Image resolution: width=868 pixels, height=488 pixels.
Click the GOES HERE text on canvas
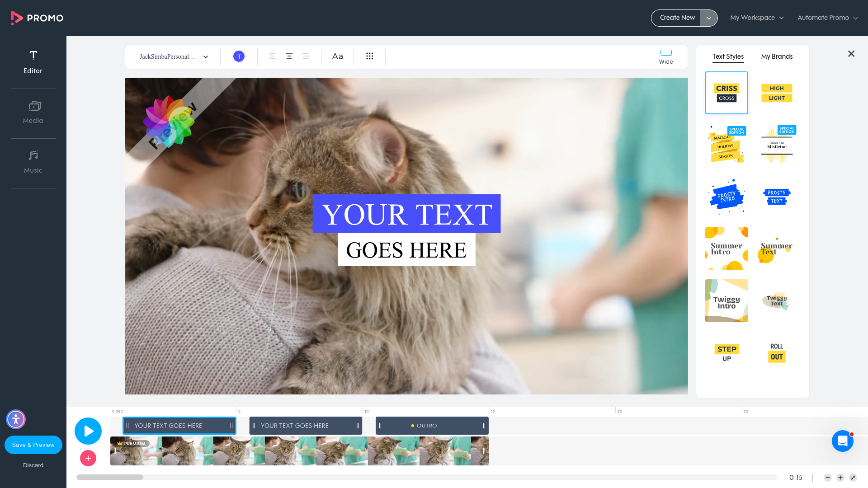pos(406,250)
